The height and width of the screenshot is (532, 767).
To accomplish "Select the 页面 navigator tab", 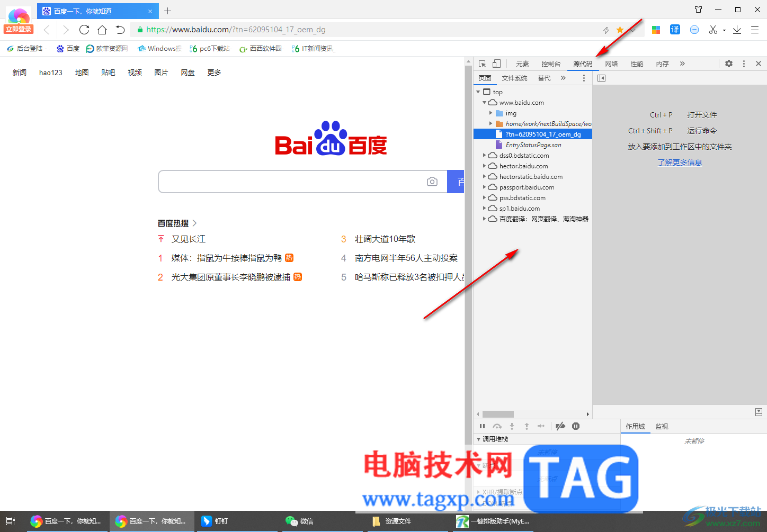I will (x=485, y=78).
